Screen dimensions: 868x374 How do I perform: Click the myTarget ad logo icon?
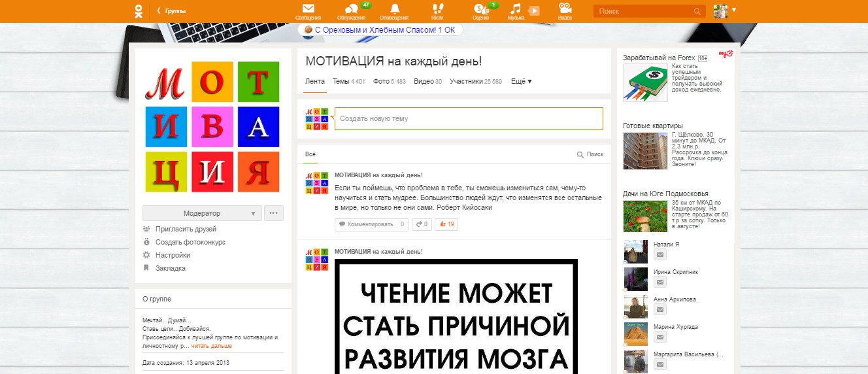(x=725, y=54)
